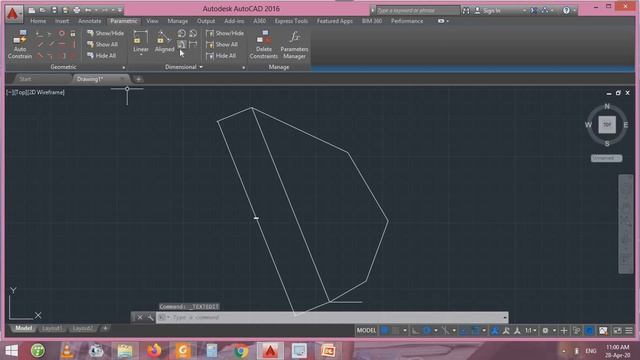Toggle dimensional constraints Show/Hide
This screenshot has width=640, height=360.
(225, 33)
